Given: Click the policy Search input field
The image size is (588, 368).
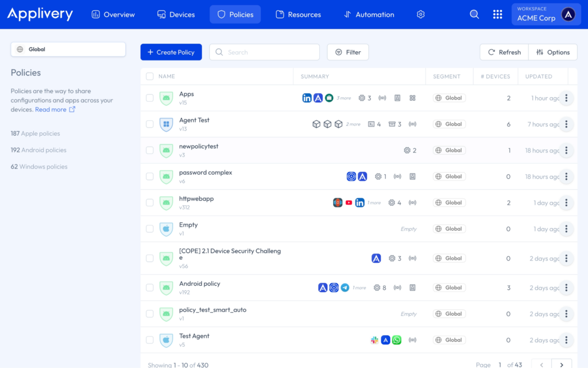Looking at the screenshot, I should [264, 52].
